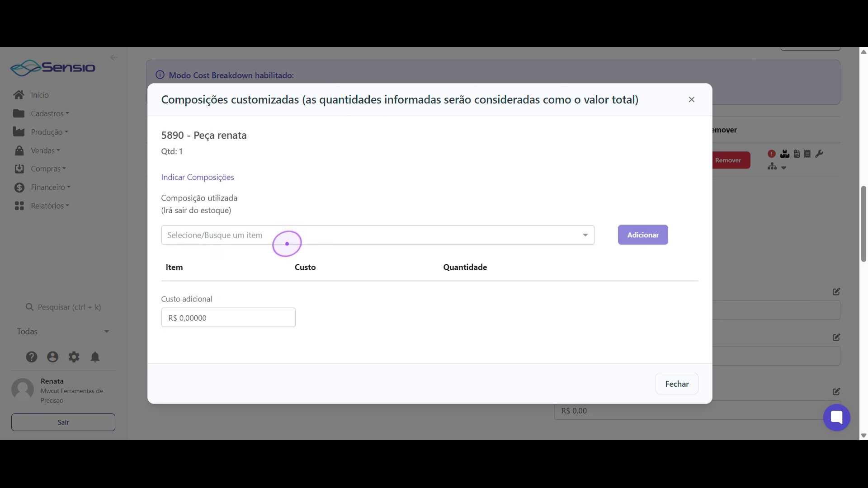Click the search magnifier icon in sidebar

(29, 307)
